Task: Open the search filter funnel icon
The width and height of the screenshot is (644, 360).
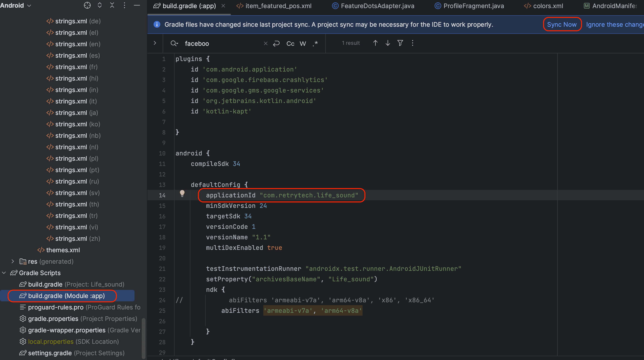Action: point(400,43)
